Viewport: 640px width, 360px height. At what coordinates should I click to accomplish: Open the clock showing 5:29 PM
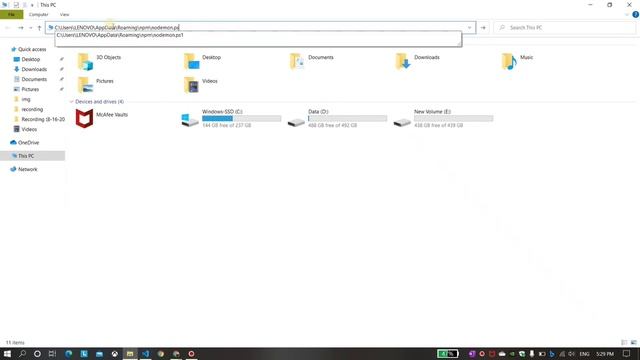tap(605, 354)
